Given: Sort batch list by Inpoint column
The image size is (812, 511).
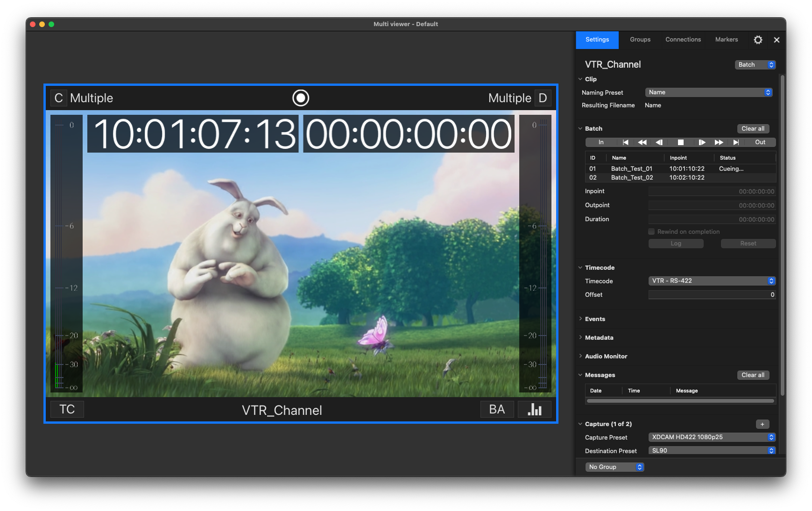Looking at the screenshot, I should pos(689,158).
